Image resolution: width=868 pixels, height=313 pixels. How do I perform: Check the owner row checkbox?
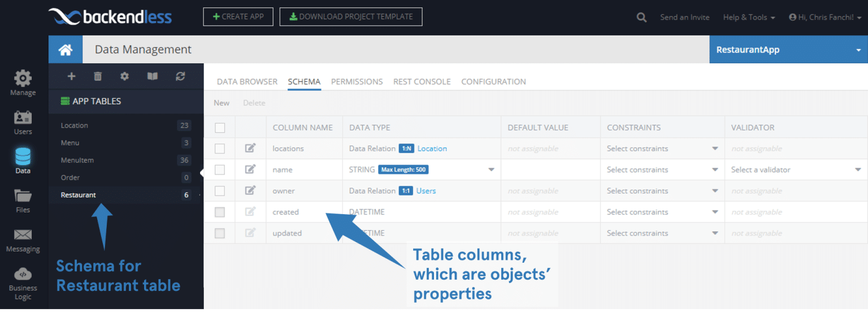[x=220, y=191]
